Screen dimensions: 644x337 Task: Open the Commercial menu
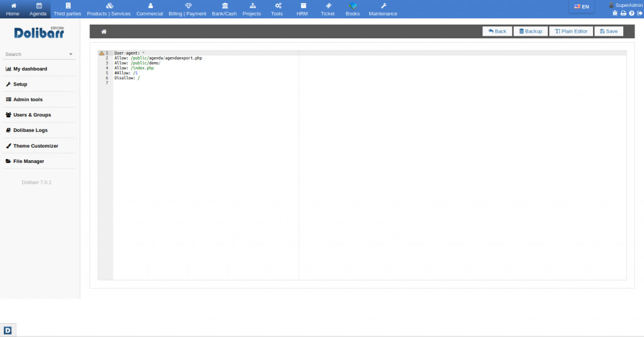tap(150, 9)
